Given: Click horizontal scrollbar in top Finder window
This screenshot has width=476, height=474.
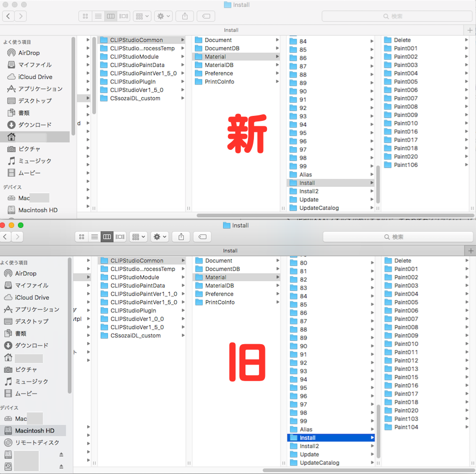Looking at the screenshot, I should 335,215.
